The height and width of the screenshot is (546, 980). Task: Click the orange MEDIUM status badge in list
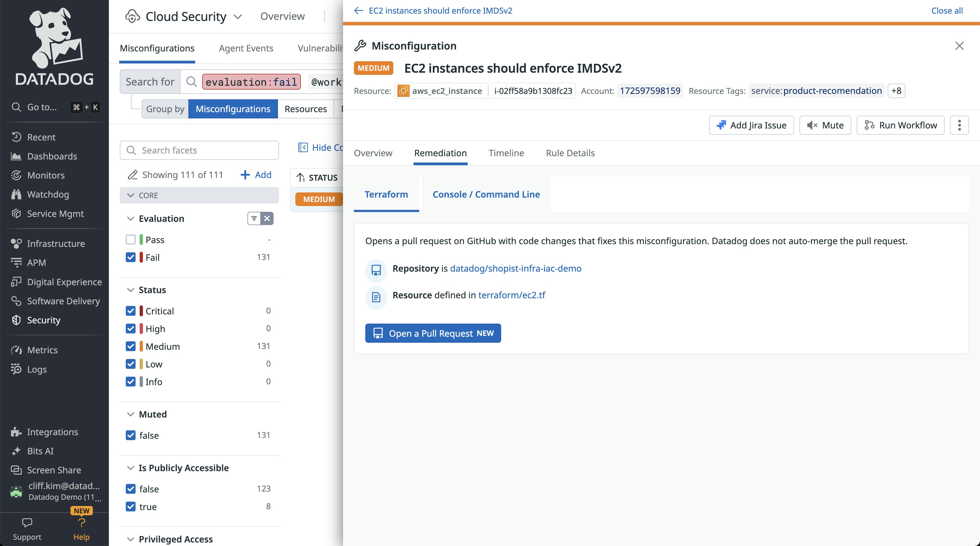pyautogui.click(x=319, y=200)
